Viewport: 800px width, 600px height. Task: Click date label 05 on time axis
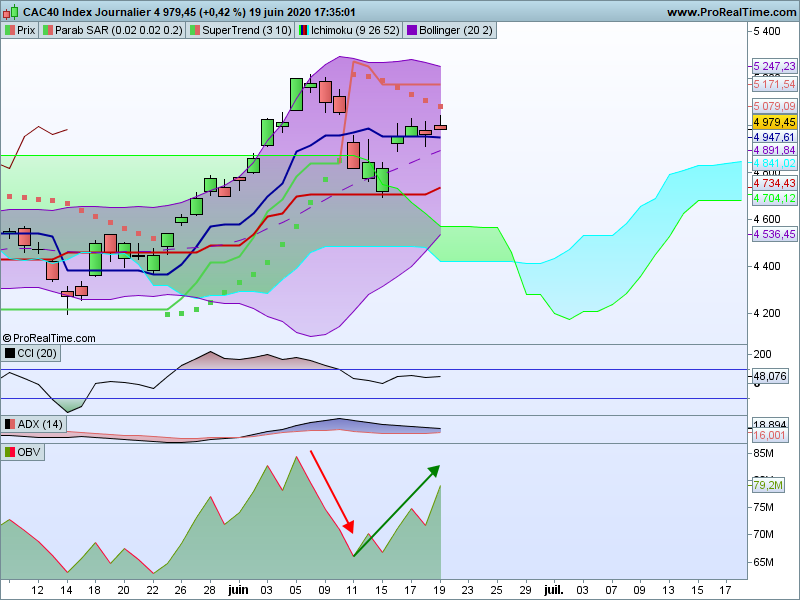pyautogui.click(x=295, y=590)
